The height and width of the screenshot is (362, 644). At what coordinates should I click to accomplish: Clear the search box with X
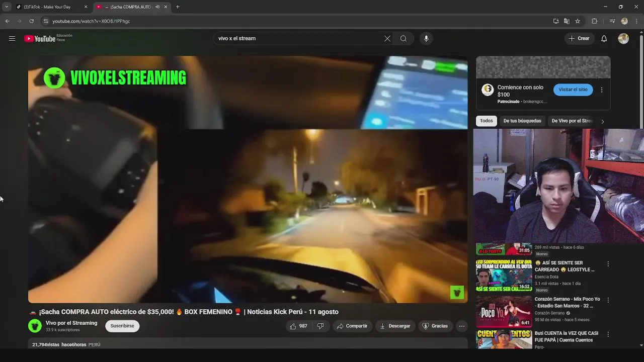pos(387,39)
